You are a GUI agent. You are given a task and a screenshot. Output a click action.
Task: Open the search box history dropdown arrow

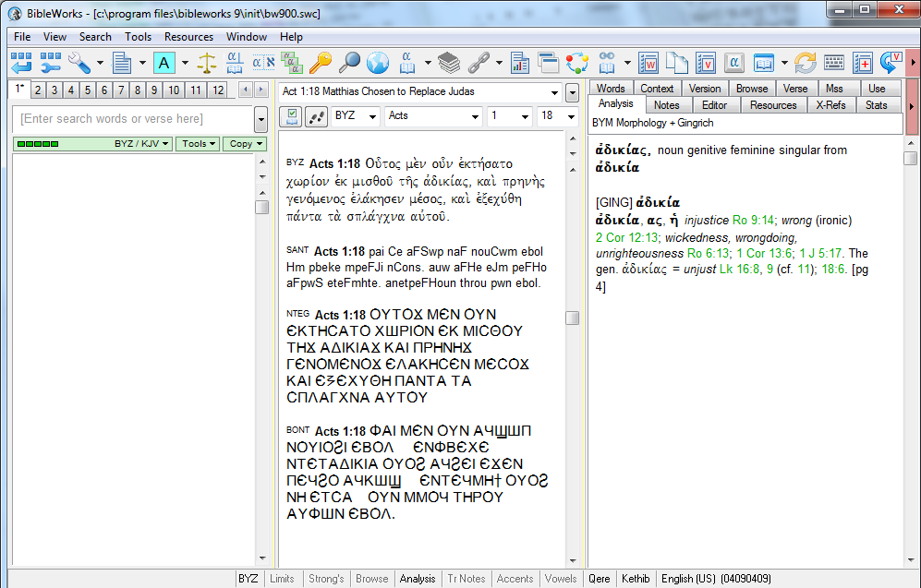coord(261,120)
